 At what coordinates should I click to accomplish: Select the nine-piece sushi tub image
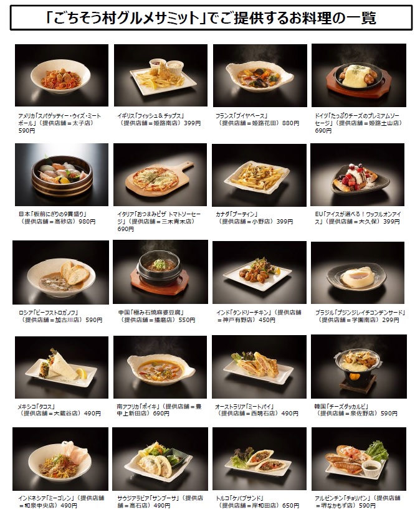[x=62, y=174]
